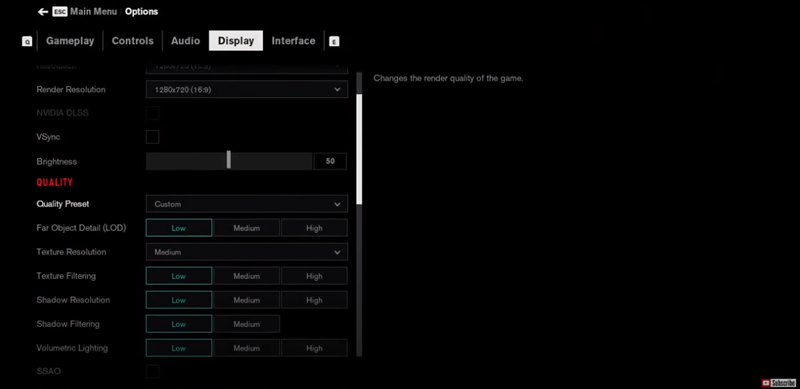800x389 pixels.
Task: Toggle the NVIDIA DLSS checkbox
Action: (x=153, y=113)
